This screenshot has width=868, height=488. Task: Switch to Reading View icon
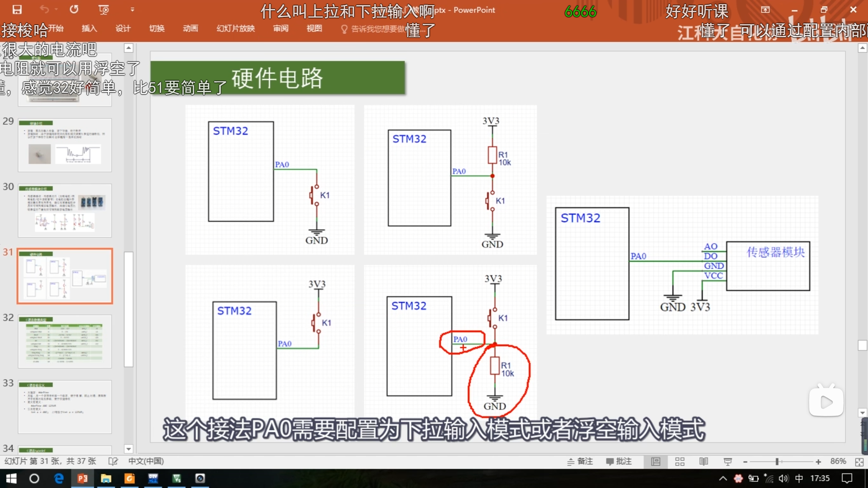click(x=704, y=462)
